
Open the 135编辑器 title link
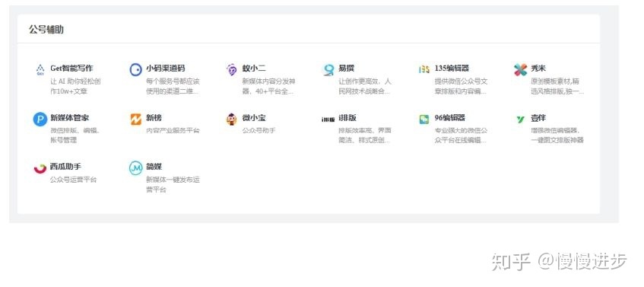[x=452, y=68]
